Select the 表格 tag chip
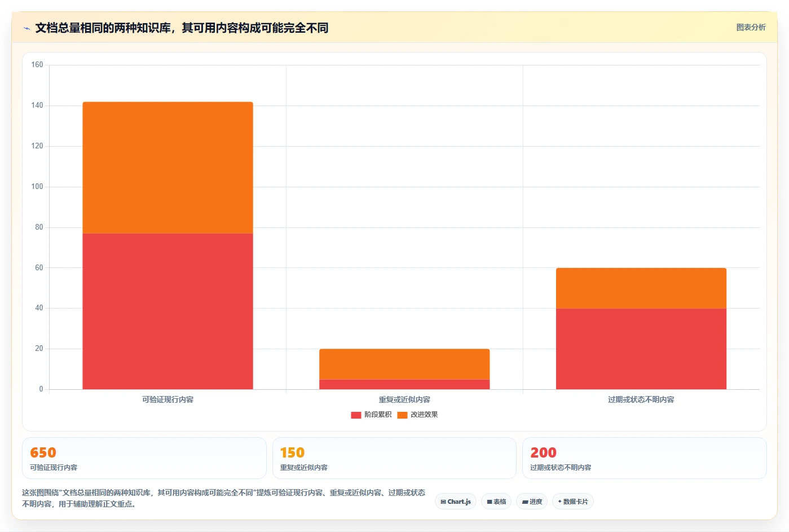The width and height of the screenshot is (789, 532). 496,502
